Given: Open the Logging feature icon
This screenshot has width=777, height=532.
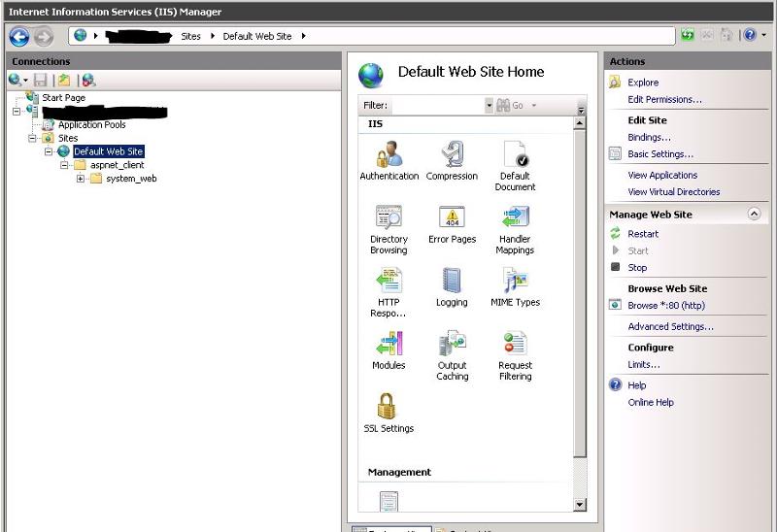Looking at the screenshot, I should pyautogui.click(x=452, y=280).
